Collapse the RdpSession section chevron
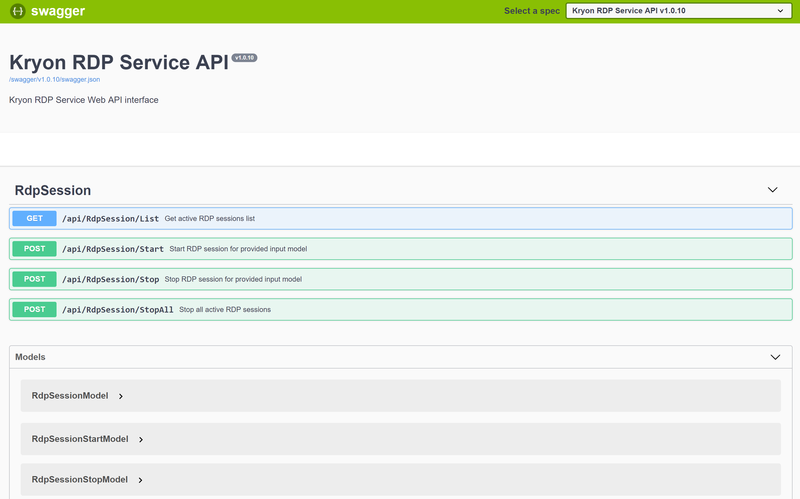The width and height of the screenshot is (800, 499). coord(772,190)
